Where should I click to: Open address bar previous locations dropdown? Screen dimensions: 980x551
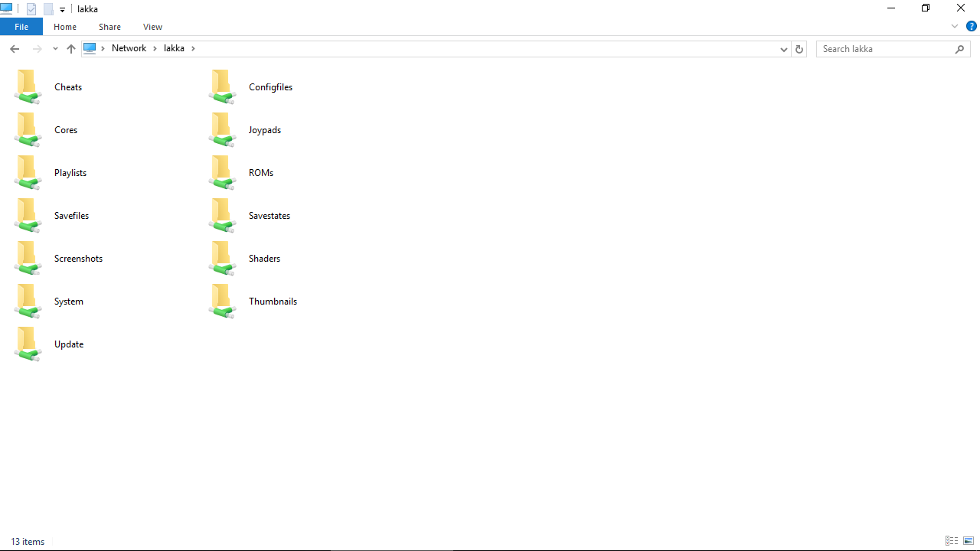click(783, 49)
